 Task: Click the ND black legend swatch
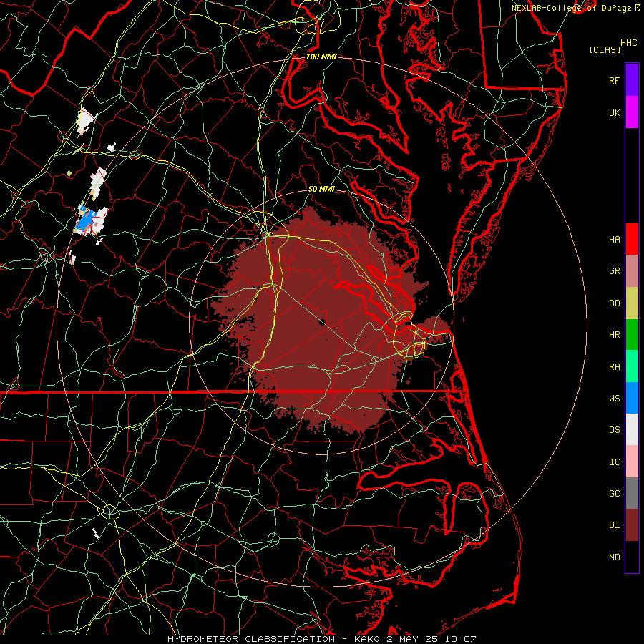coord(632,557)
